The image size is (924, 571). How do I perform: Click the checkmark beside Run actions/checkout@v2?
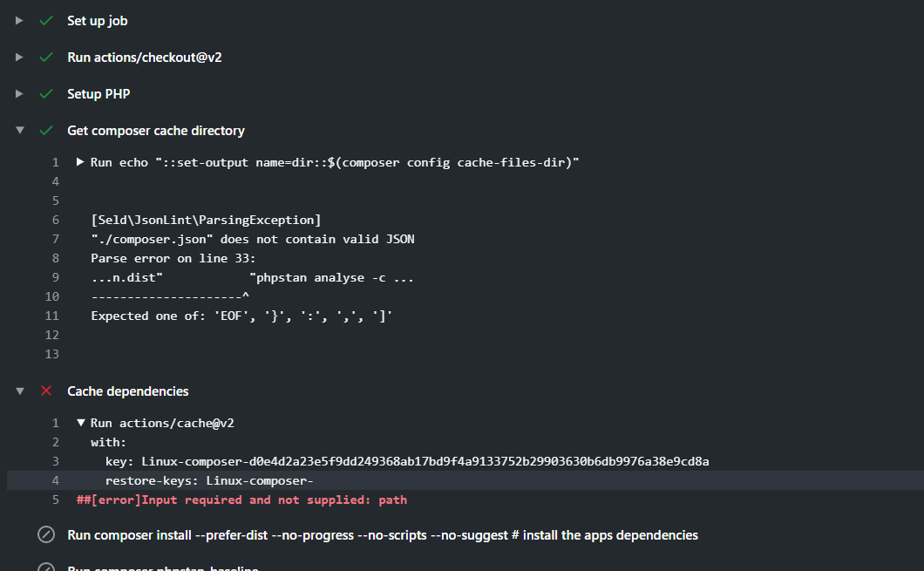tap(46, 57)
